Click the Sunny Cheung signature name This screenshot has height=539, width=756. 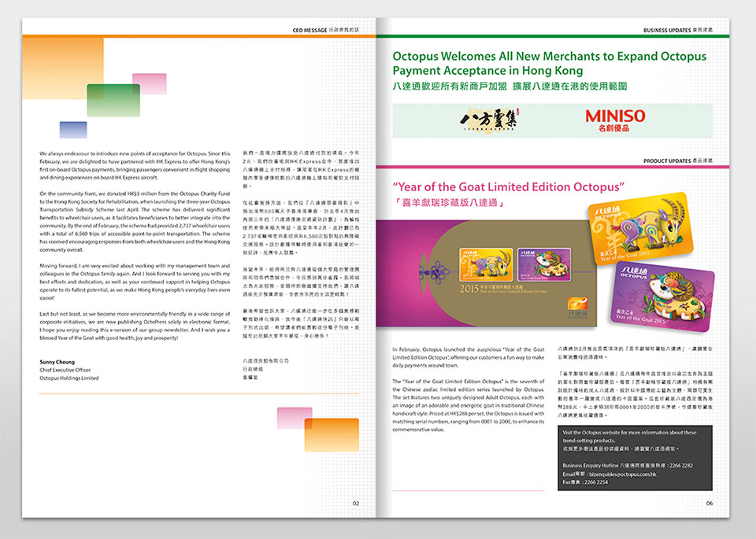point(56,363)
